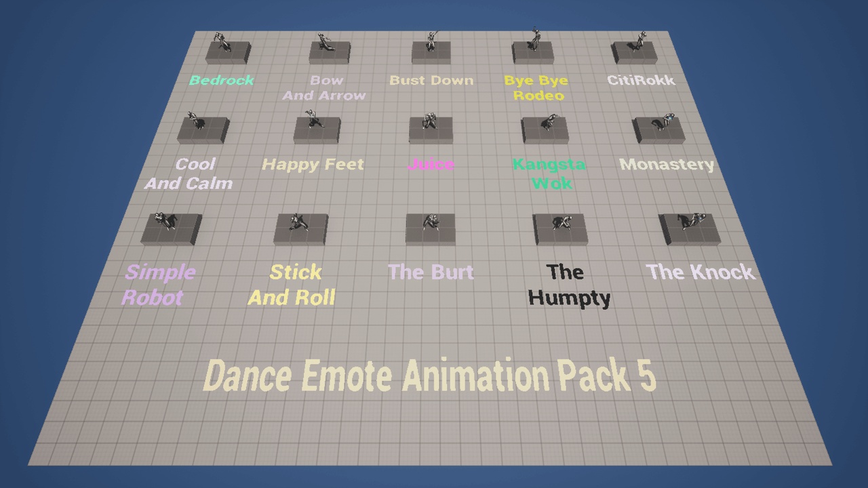This screenshot has height=488, width=868.
Task: Click the 'Bye Bye Rodeo' text label
Action: 536,88
